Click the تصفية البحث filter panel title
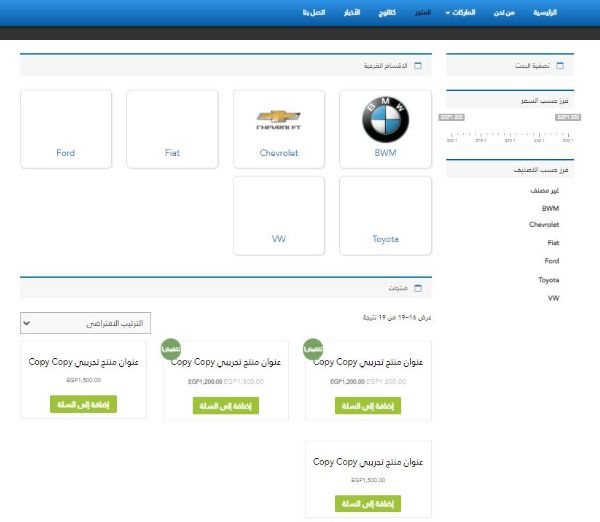The width and height of the screenshot is (600, 522). (532, 65)
